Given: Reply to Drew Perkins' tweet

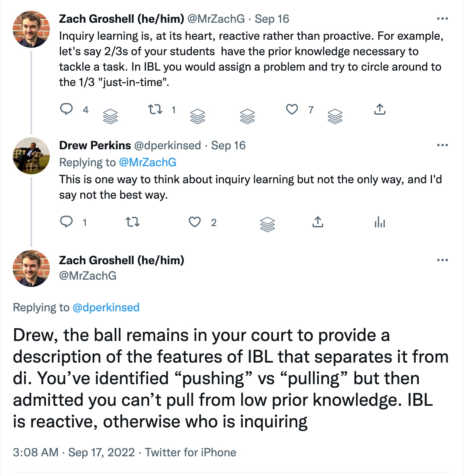Looking at the screenshot, I should pyautogui.click(x=66, y=222).
